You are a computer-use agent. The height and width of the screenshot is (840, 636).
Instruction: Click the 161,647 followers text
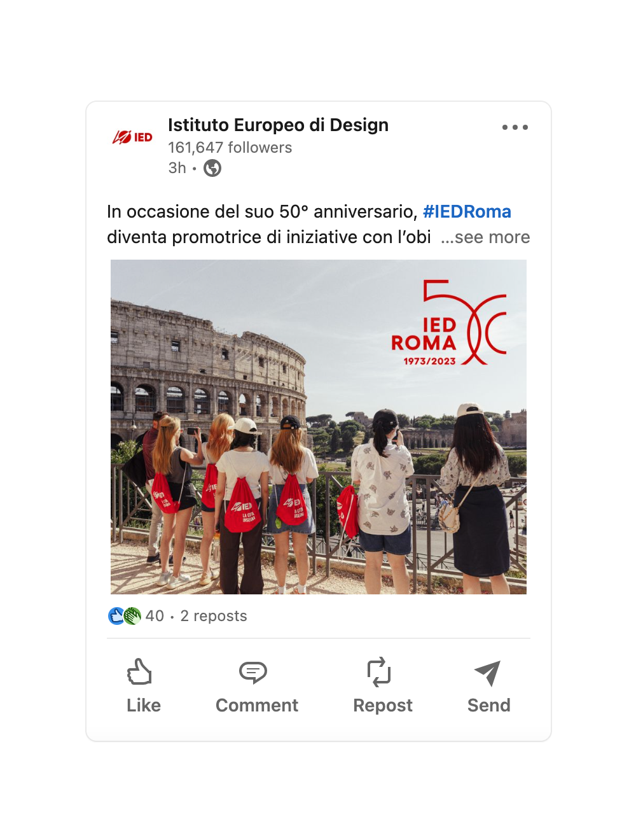[230, 148]
